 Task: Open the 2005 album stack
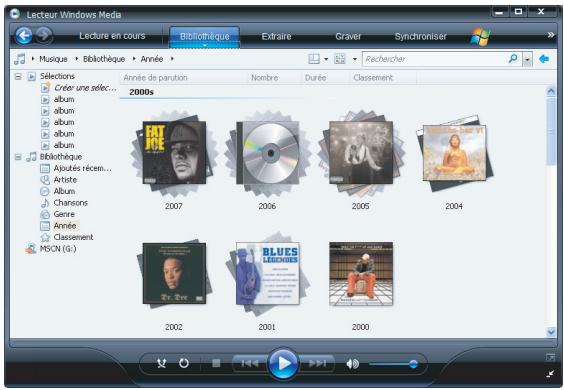pos(361,153)
